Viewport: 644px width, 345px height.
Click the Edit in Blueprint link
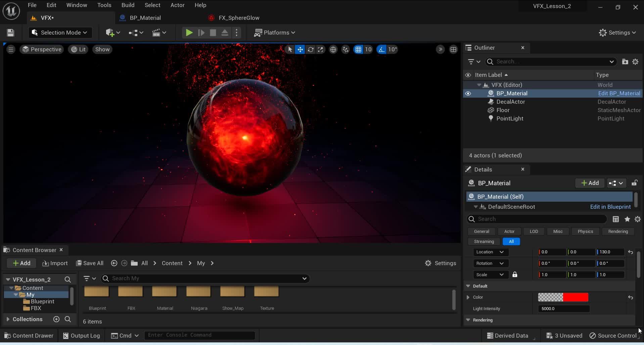pyautogui.click(x=610, y=207)
